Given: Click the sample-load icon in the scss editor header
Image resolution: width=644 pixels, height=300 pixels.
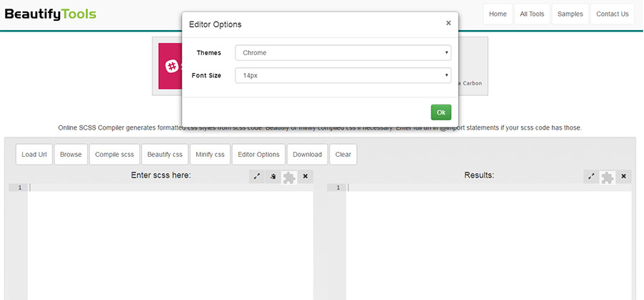Looking at the screenshot, I should pyautogui.click(x=273, y=176).
